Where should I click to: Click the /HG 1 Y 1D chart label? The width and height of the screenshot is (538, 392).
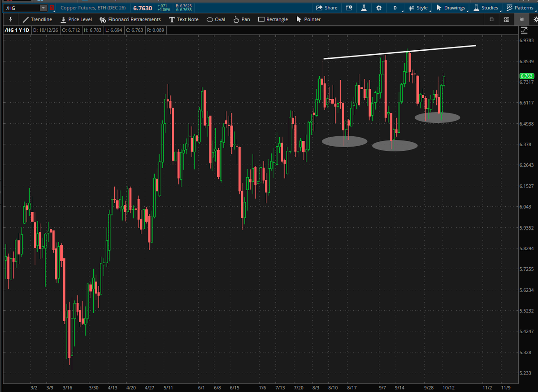(x=17, y=30)
